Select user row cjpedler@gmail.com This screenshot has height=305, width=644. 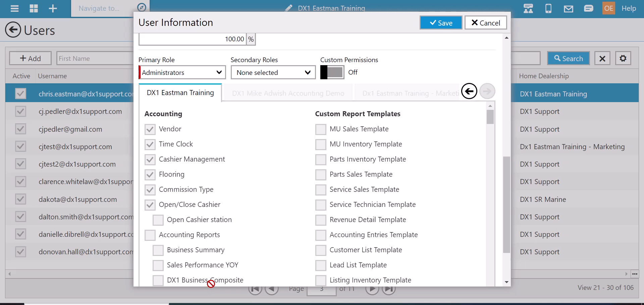(x=69, y=129)
